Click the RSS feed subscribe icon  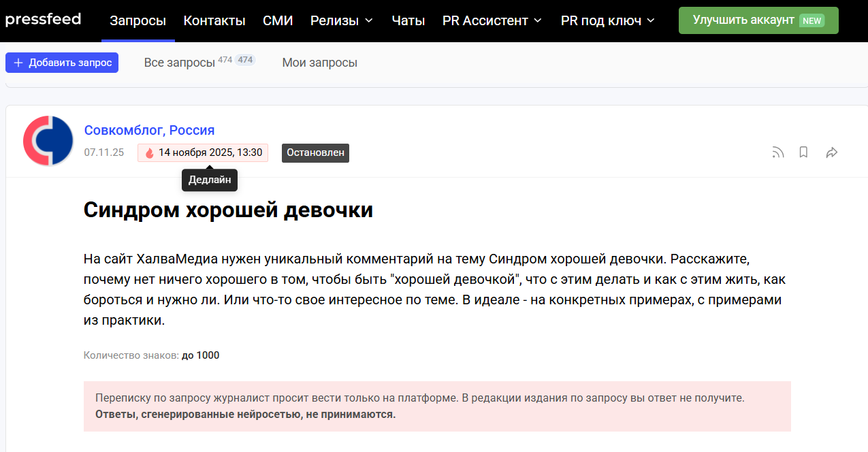coord(777,152)
